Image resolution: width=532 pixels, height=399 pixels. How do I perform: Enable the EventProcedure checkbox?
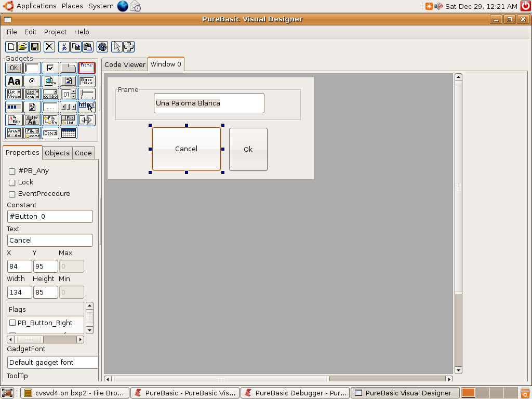pos(12,194)
